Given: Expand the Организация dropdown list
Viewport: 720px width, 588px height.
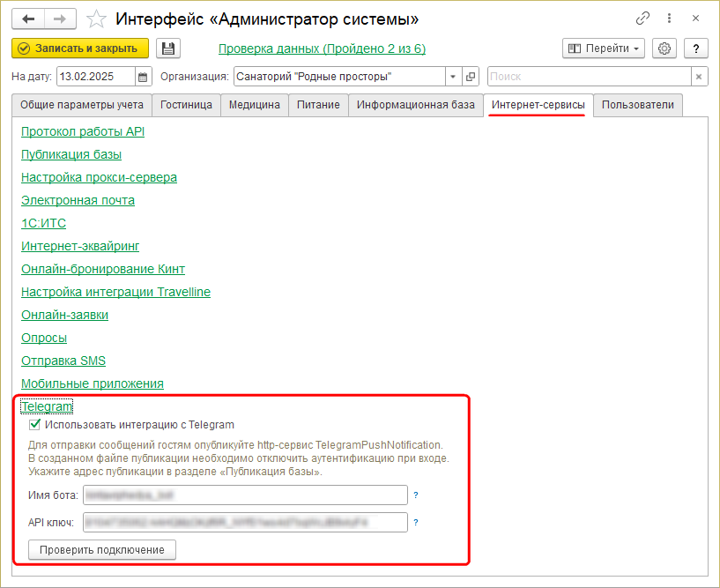Looking at the screenshot, I should (x=453, y=77).
